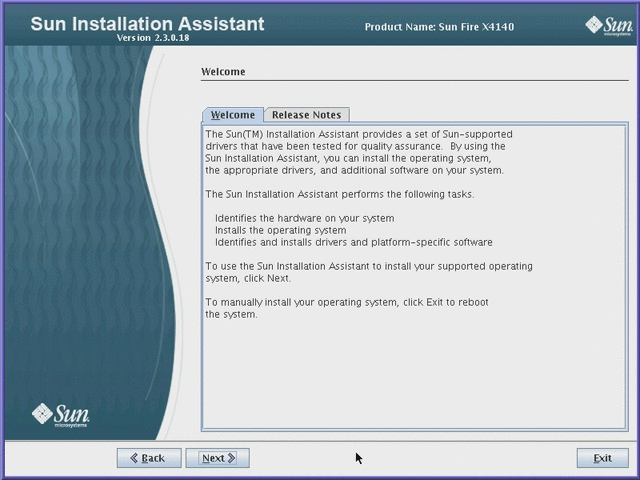The image size is (640, 480).
Task: Click 'Installs the operating system' line
Action: pos(280,230)
